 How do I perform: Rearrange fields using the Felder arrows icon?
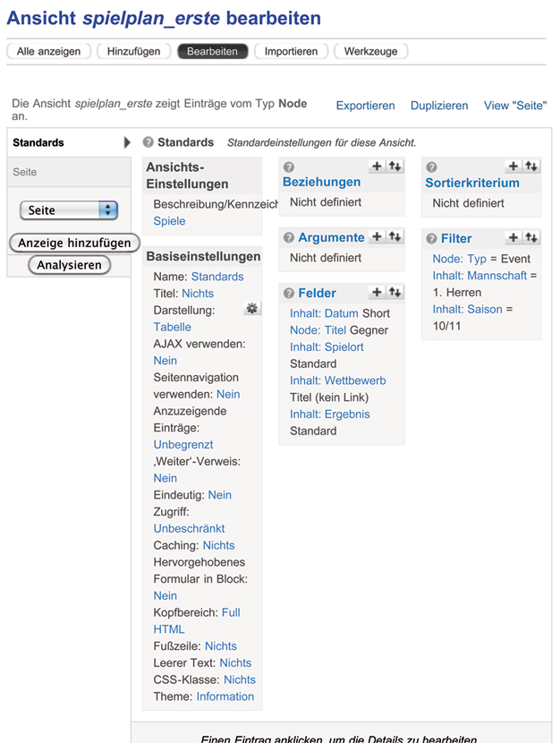394,293
